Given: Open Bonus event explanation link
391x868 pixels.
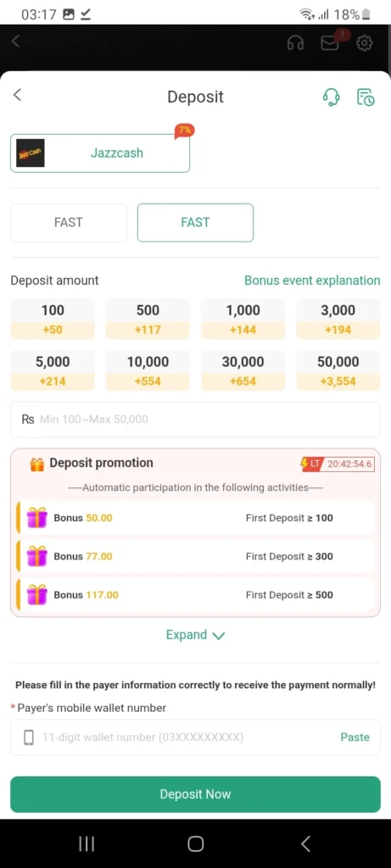Looking at the screenshot, I should click(312, 281).
